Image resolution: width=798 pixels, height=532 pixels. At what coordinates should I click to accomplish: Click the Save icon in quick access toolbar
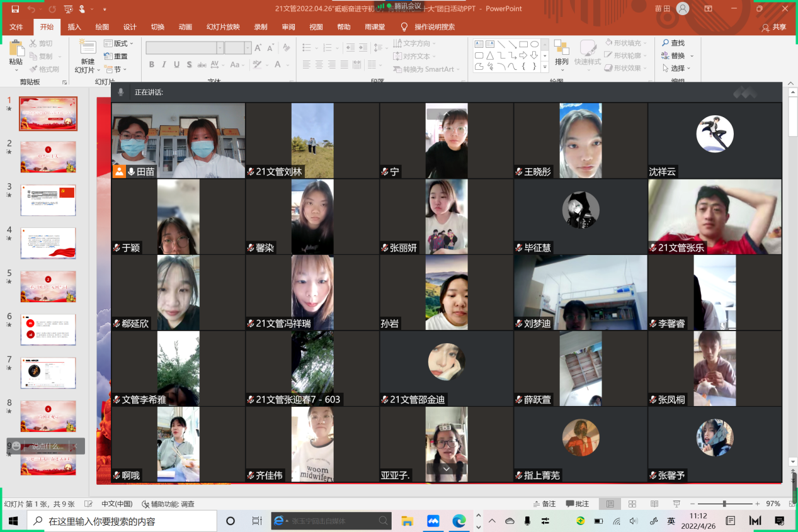(15, 9)
